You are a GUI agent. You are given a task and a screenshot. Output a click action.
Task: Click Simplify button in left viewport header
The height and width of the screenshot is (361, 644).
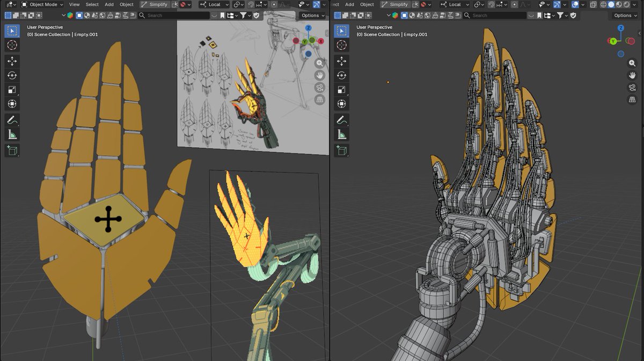tap(155, 4)
